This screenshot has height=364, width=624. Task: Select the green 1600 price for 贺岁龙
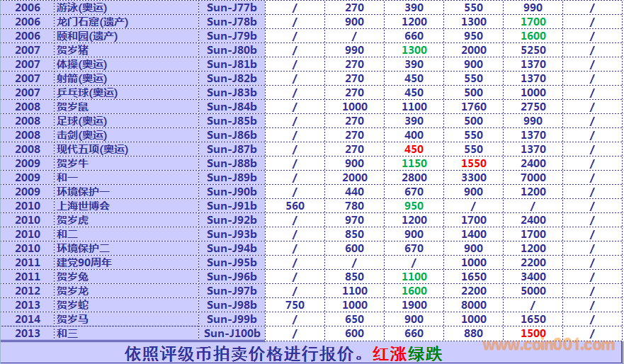[x=414, y=291]
